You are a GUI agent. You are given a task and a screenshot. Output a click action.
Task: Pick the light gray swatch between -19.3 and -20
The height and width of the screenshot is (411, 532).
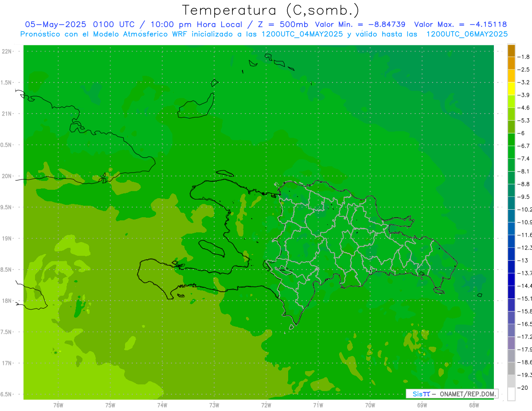(511, 381)
